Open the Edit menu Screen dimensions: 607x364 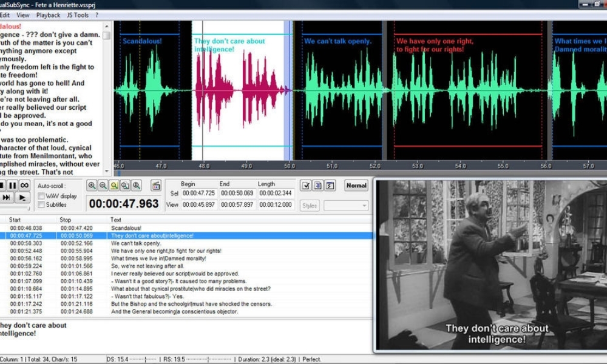[5, 15]
